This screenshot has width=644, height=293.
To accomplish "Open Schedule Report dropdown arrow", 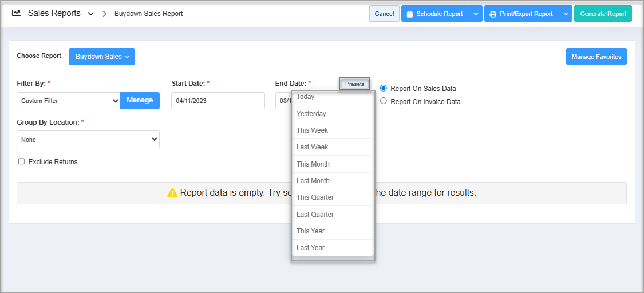I will (477, 14).
